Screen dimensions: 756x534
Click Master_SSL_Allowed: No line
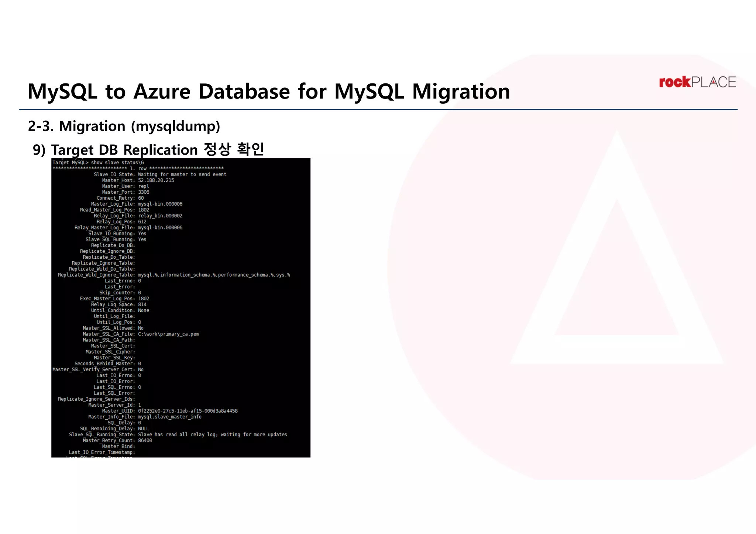pyautogui.click(x=113, y=328)
